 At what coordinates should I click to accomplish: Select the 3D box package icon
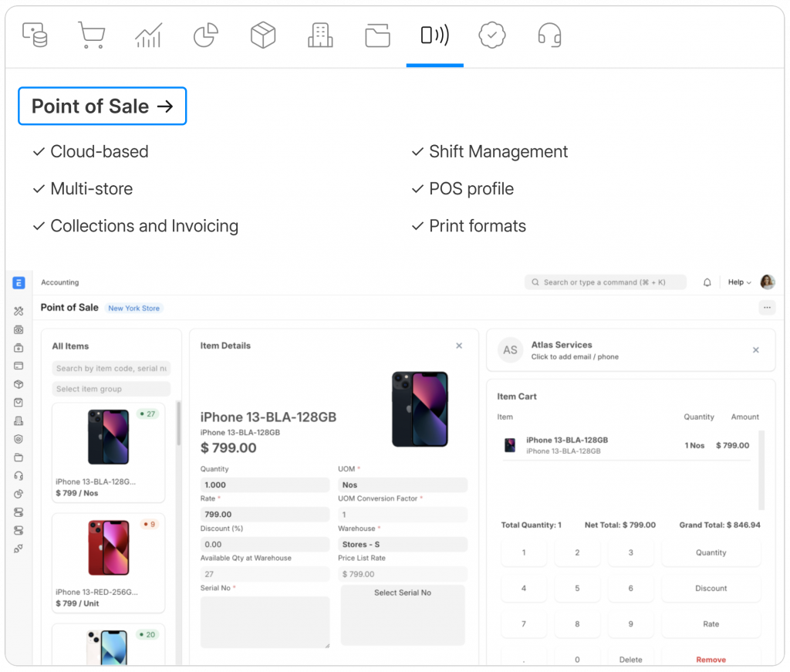[x=263, y=35]
